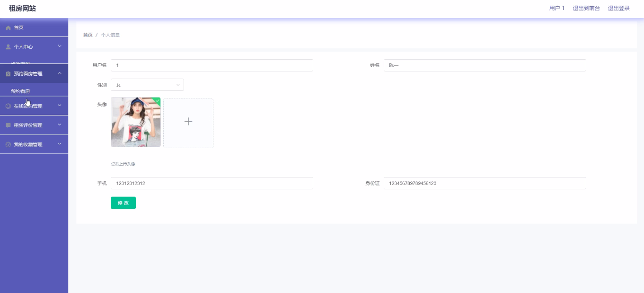Expand 租赁评价管理 submenu arrow
Screen dimensions: 644x293
60,125
